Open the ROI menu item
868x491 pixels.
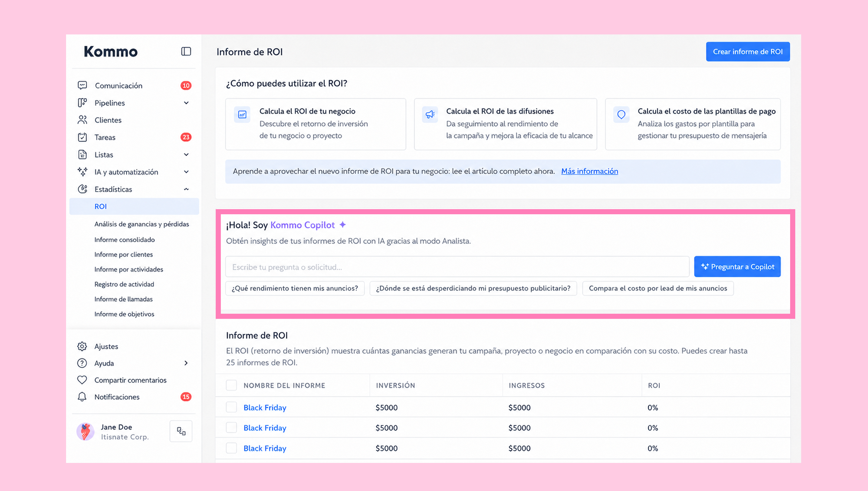[x=134, y=206]
